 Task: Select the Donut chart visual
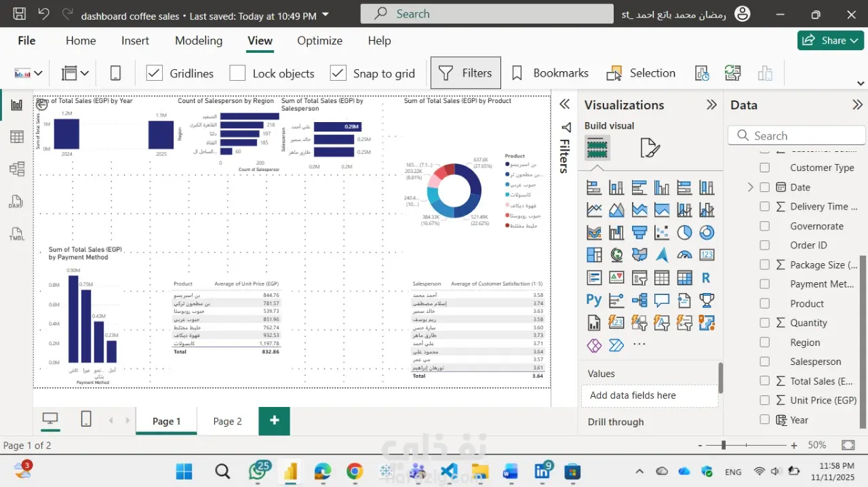707,233
